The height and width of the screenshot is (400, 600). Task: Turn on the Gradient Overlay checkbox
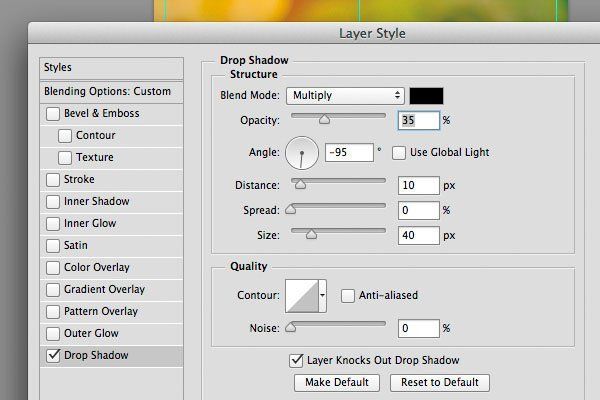(x=53, y=289)
